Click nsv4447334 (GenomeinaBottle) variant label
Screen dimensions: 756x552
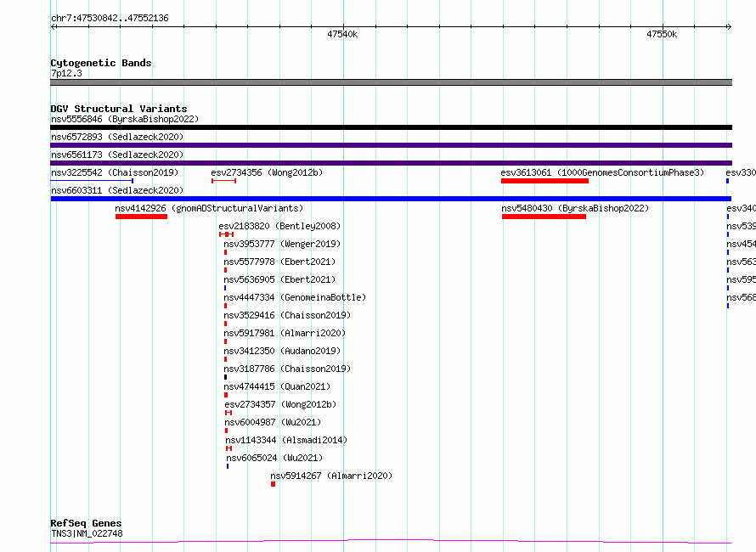pyautogui.click(x=295, y=297)
